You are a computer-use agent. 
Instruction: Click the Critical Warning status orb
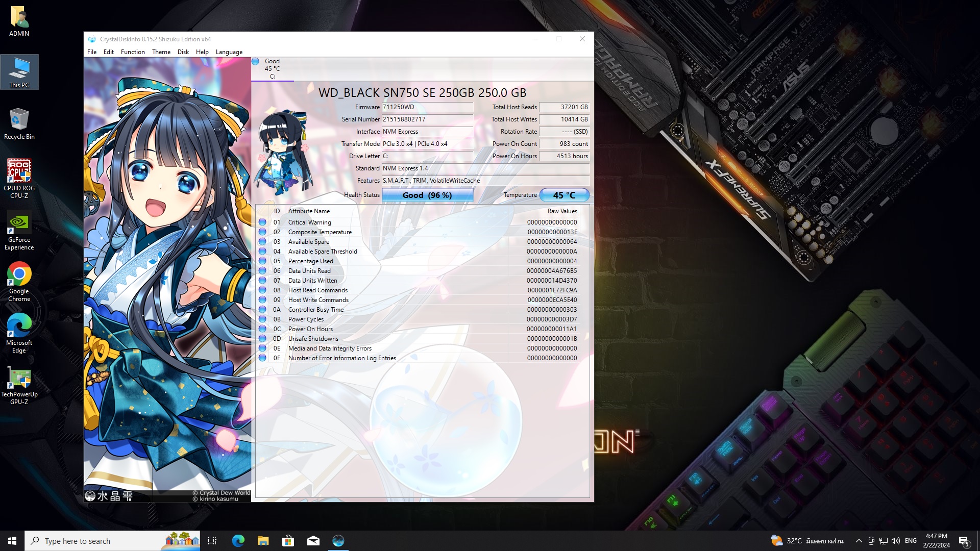(x=262, y=222)
